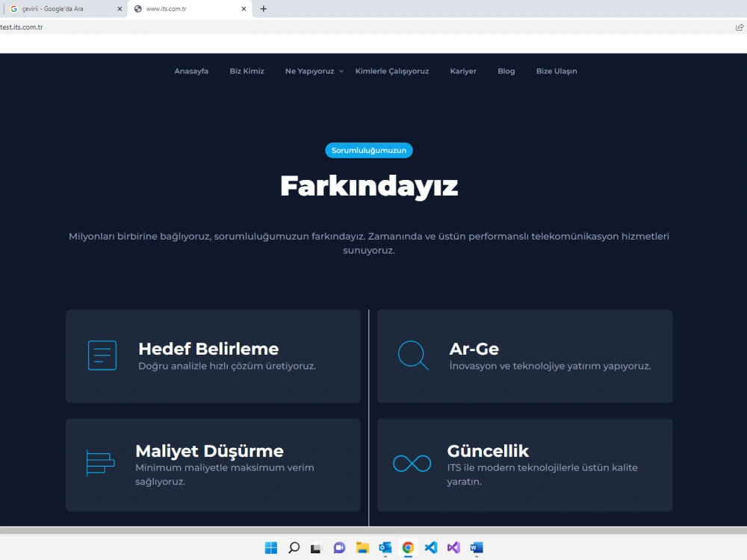The width and height of the screenshot is (747, 560).
Task: Open the Chat app on taskbar
Action: pyautogui.click(x=339, y=547)
